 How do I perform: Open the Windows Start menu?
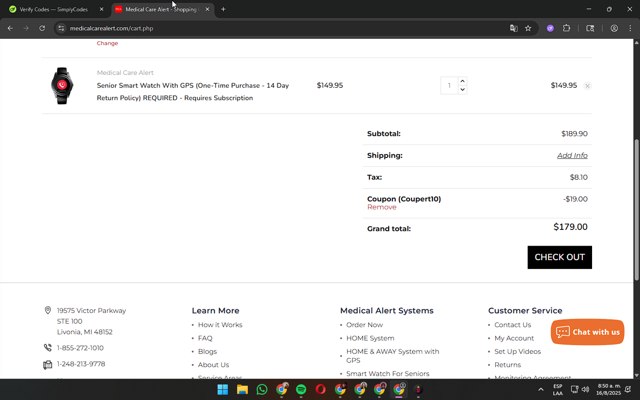[223, 389]
